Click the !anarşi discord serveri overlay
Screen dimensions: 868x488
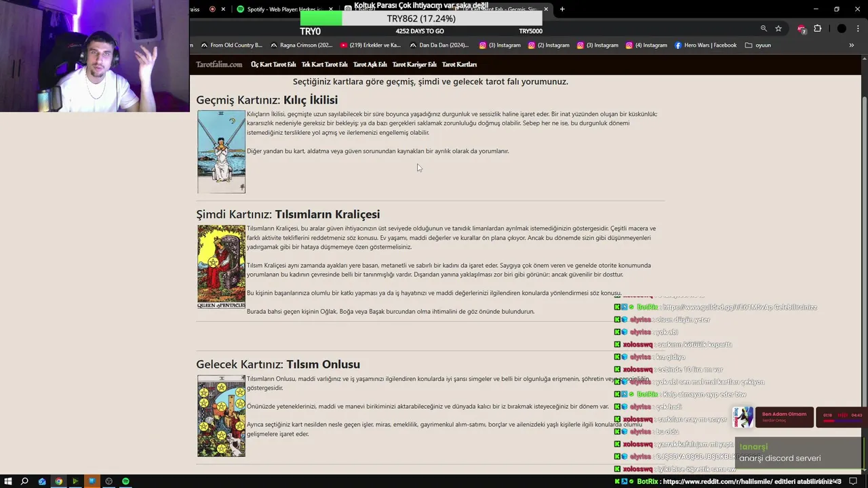pyautogui.click(x=797, y=453)
